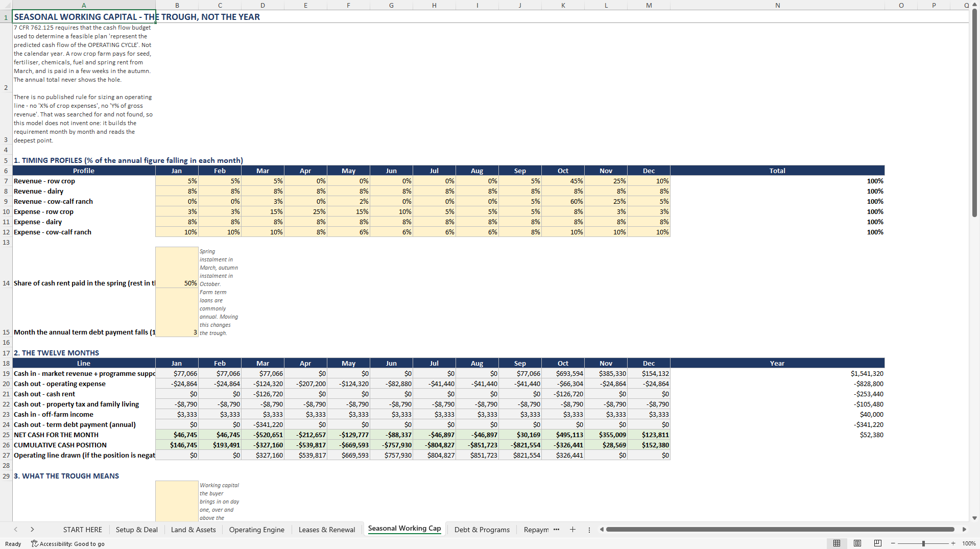Select Revenue - cow-calf ranch Oct 60% cell
Viewport: 980px width, 549px height.
click(563, 201)
